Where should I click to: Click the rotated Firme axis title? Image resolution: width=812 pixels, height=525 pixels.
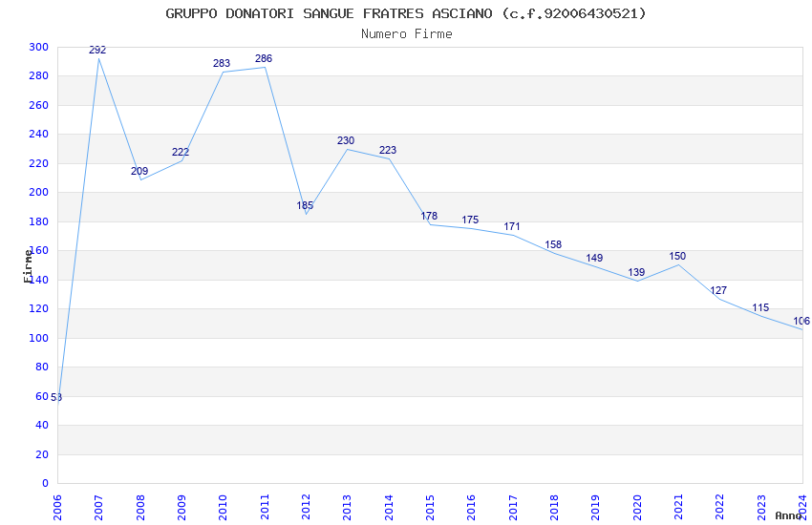pyautogui.click(x=28, y=266)
